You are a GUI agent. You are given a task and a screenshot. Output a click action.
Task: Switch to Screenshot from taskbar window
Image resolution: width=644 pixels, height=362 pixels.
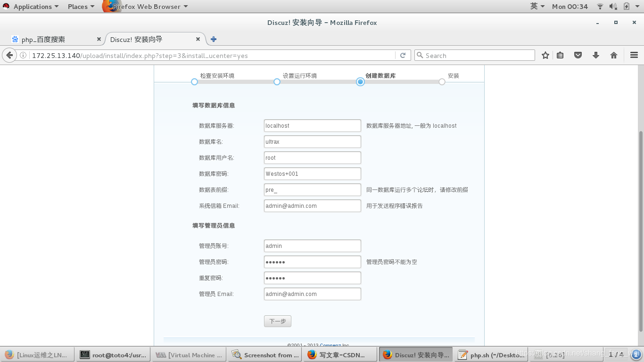[264, 355]
